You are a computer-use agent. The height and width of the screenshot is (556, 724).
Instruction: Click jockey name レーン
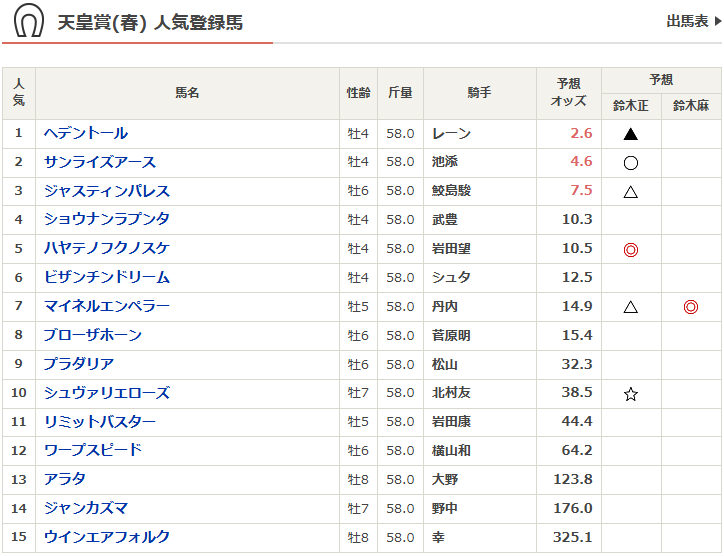(x=451, y=134)
